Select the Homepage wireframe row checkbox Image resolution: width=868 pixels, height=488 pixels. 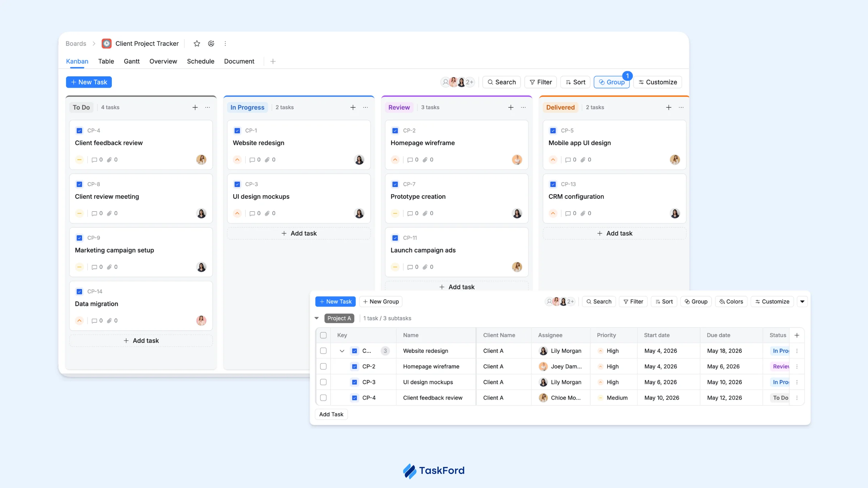pyautogui.click(x=323, y=367)
